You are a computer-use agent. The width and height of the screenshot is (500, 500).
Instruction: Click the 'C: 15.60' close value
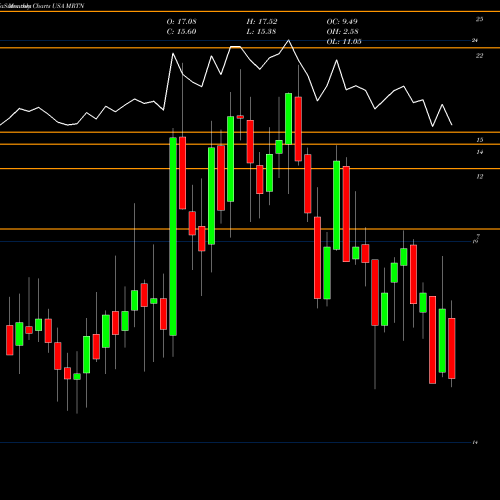coord(181,32)
